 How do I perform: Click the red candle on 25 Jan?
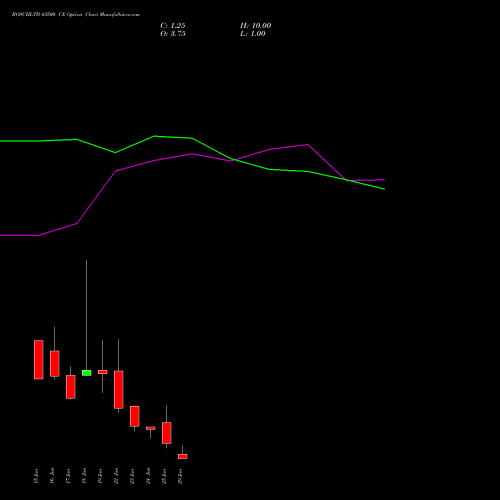(167, 433)
